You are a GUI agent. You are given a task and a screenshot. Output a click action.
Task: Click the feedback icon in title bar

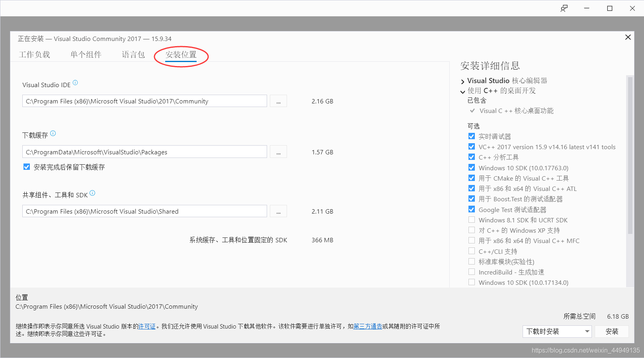coord(564,8)
